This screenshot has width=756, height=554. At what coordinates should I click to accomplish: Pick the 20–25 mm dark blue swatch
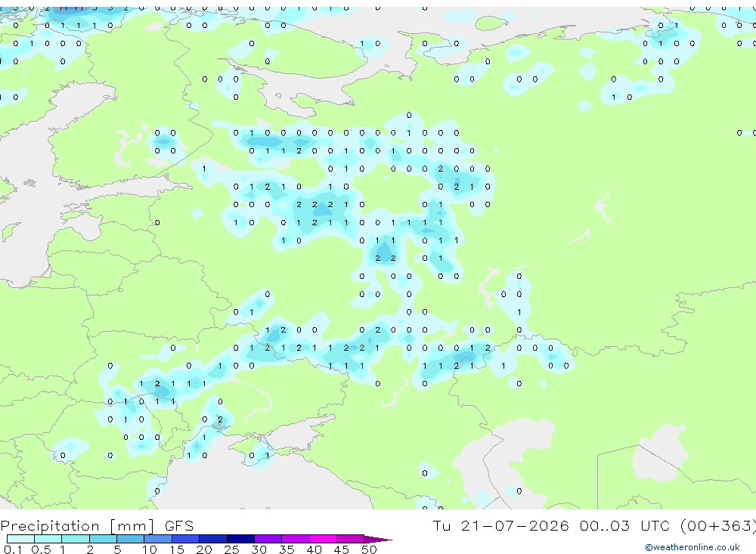[x=212, y=539]
